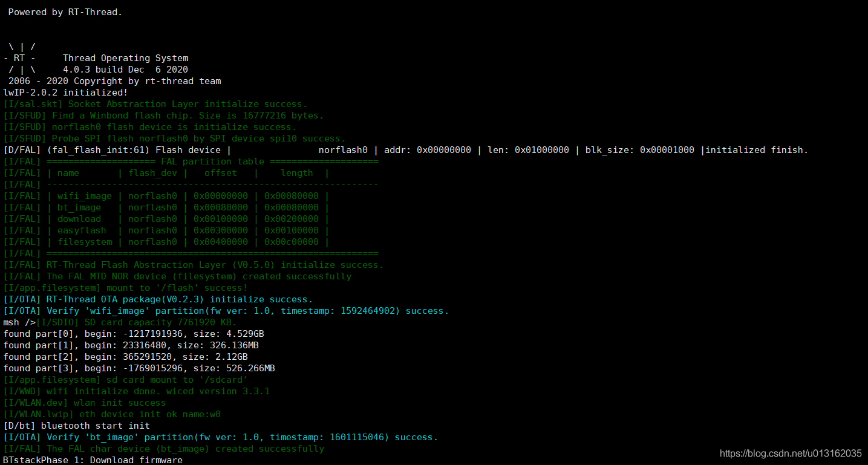
Task: Click the 'msh />' shell prompt
Action: coord(19,322)
